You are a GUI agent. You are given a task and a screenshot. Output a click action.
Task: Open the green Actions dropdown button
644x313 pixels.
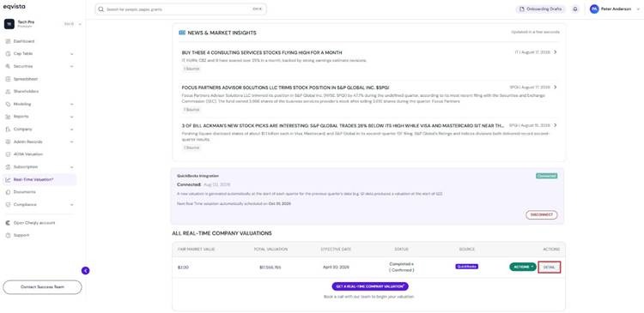pyautogui.click(x=523, y=267)
